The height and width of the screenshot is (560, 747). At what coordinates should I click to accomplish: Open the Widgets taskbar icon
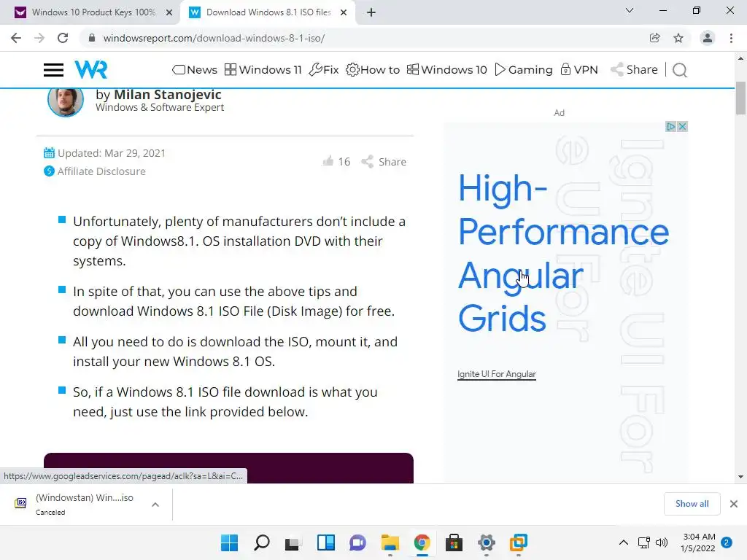point(326,542)
